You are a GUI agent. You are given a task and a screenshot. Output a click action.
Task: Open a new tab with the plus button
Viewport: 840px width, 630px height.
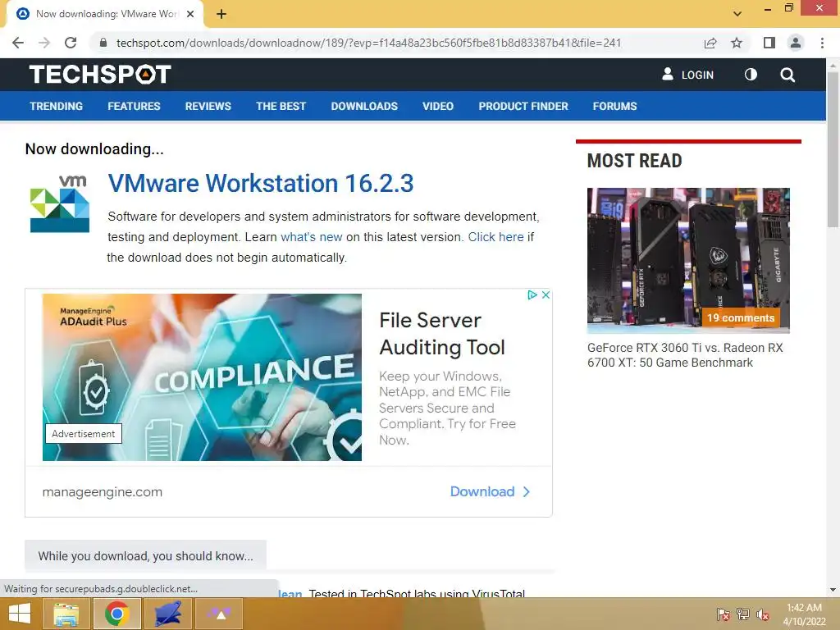[x=221, y=15]
